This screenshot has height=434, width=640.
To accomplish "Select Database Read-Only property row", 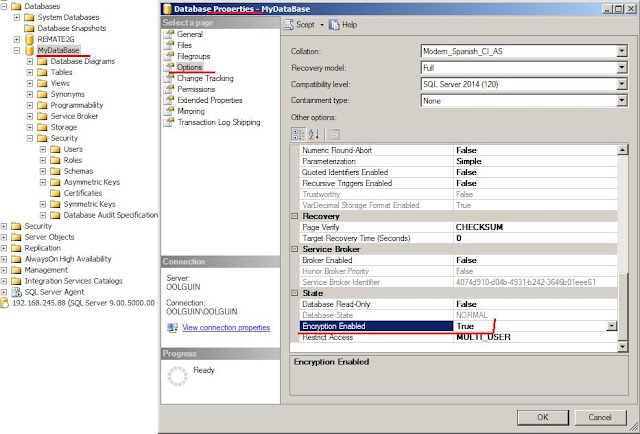I will [459, 304].
